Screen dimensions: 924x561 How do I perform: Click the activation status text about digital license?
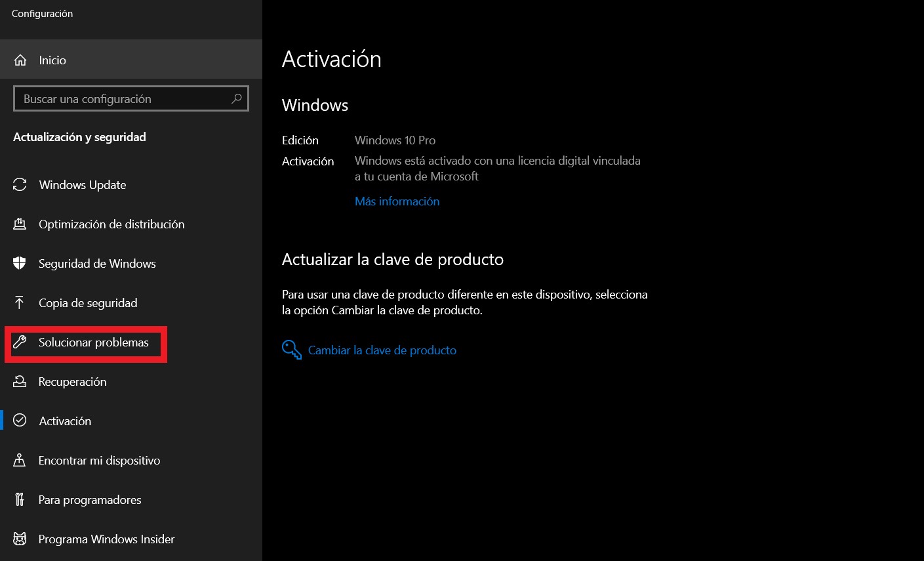pyautogui.click(x=498, y=169)
